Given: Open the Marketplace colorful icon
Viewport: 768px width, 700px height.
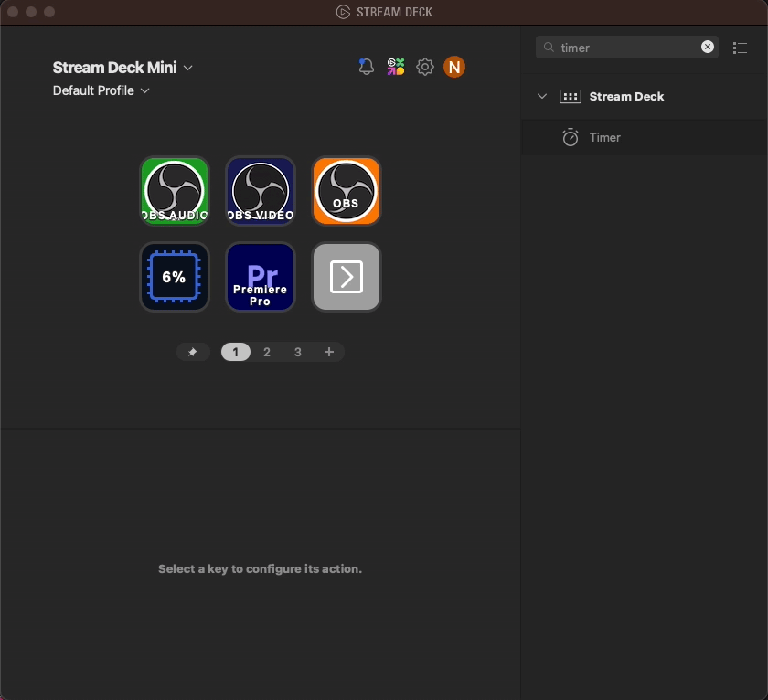Looking at the screenshot, I should [396, 67].
